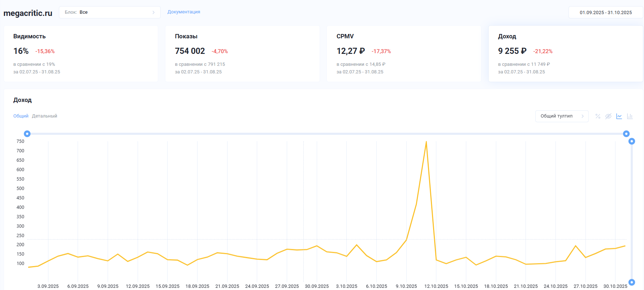Image resolution: width=644 pixels, height=290 pixels.
Task: Click the 'в сравнении с 791 215' text
Action: 200,64
